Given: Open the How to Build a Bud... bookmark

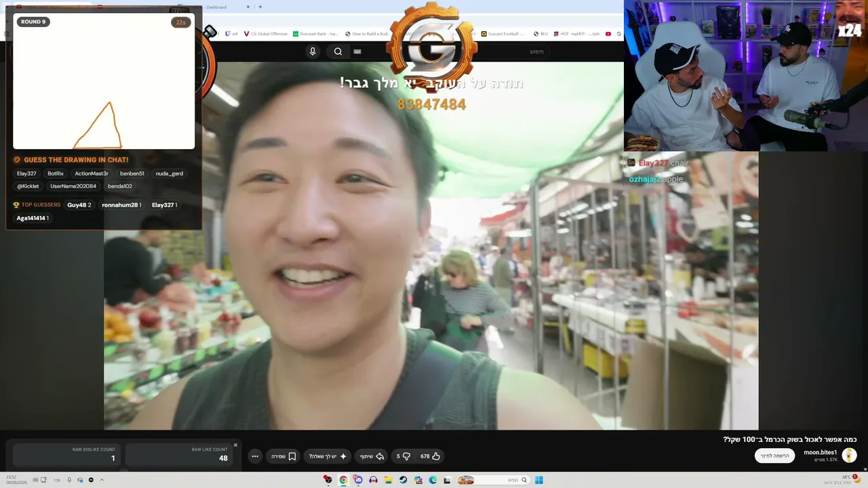Looking at the screenshot, I should pos(368,34).
